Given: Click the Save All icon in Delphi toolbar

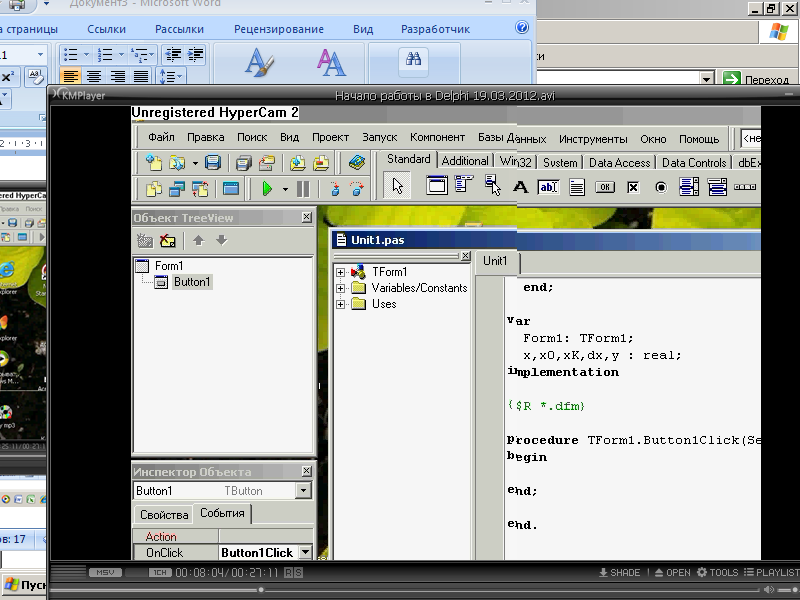Looking at the screenshot, I should [243, 163].
